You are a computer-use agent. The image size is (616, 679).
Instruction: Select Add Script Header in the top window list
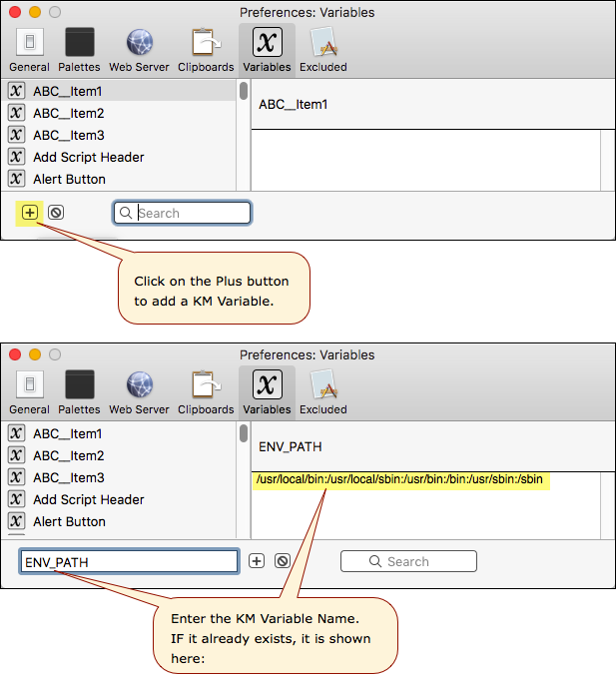coord(119,157)
